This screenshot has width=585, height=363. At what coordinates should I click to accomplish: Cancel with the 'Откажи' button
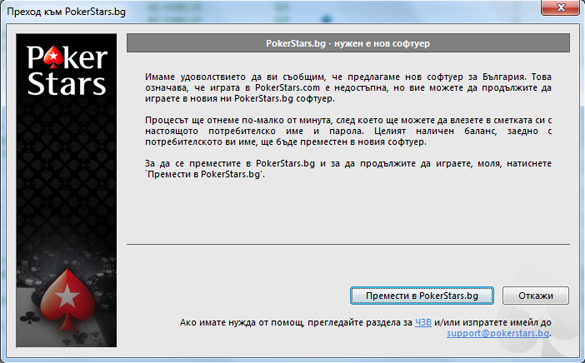pos(535,295)
